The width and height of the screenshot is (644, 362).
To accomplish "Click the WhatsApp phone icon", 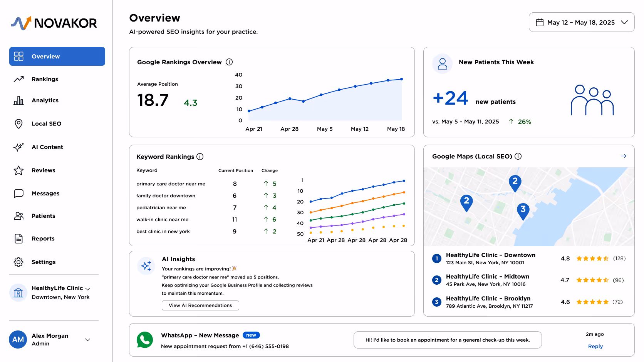I will point(145,340).
